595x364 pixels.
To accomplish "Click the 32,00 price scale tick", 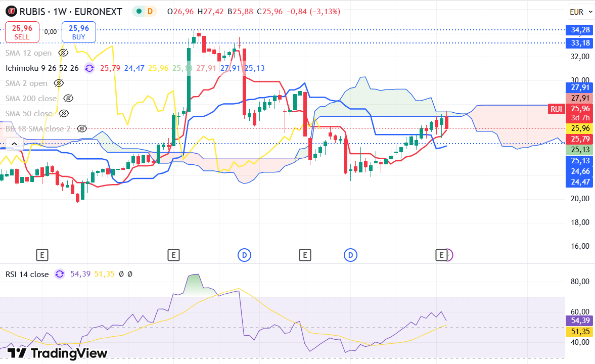I will 580,57.
